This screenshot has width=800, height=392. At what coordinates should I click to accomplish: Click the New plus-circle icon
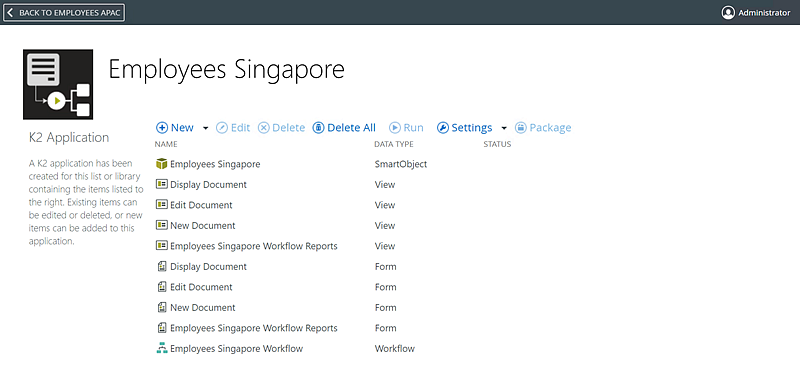[162, 128]
